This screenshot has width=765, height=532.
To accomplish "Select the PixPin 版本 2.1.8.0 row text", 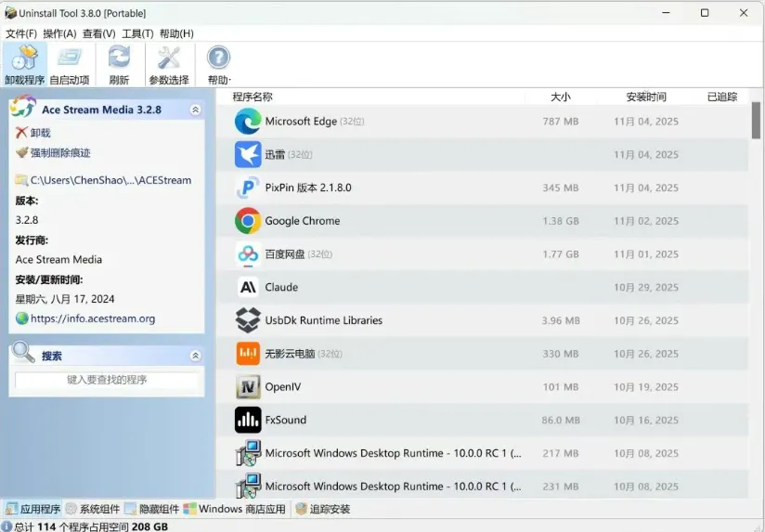I will [x=308, y=188].
